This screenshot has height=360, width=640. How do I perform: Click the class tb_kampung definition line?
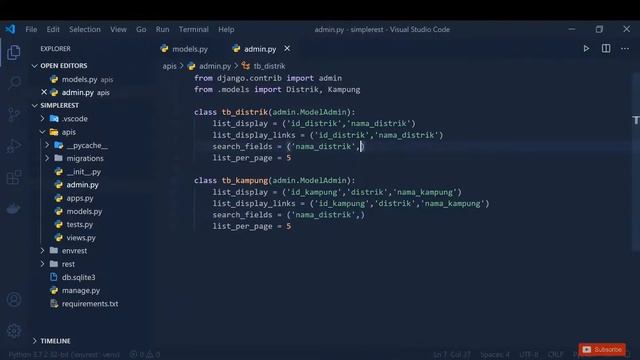pos(274,180)
